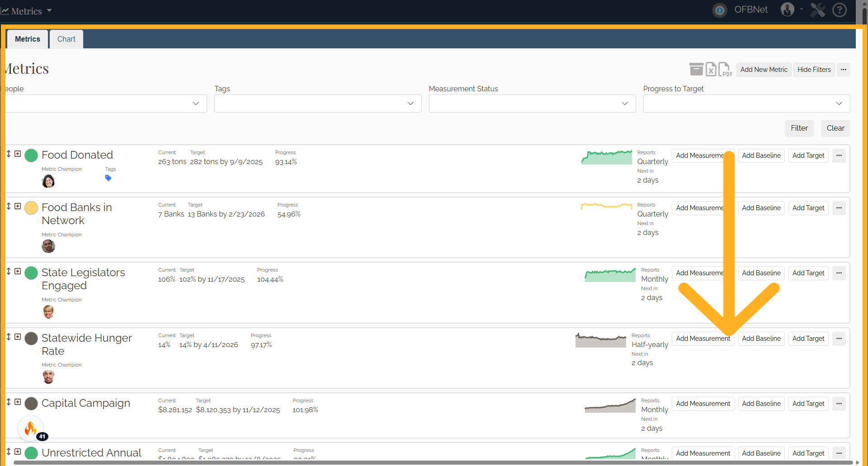The image size is (868, 466).
Task: Add Target for Food Banks in Network
Action: (808, 208)
